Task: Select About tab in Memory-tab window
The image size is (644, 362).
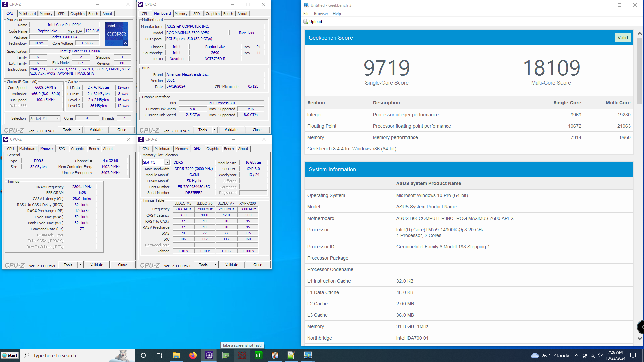Action: click(x=108, y=149)
